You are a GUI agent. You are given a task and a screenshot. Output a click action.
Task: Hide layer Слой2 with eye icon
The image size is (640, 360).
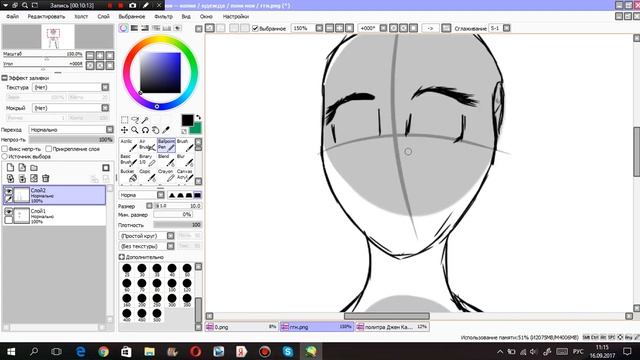(x=9, y=191)
